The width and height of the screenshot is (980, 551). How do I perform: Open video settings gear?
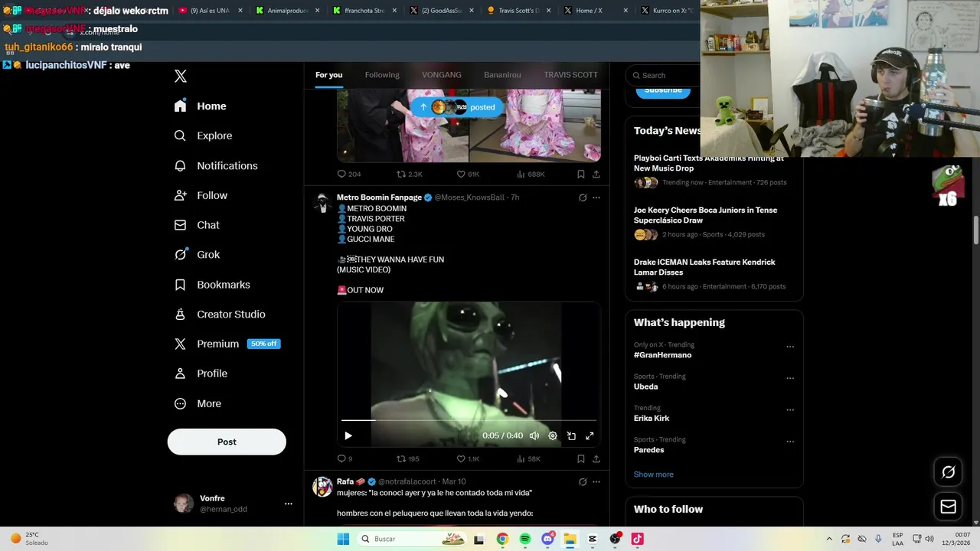click(553, 435)
